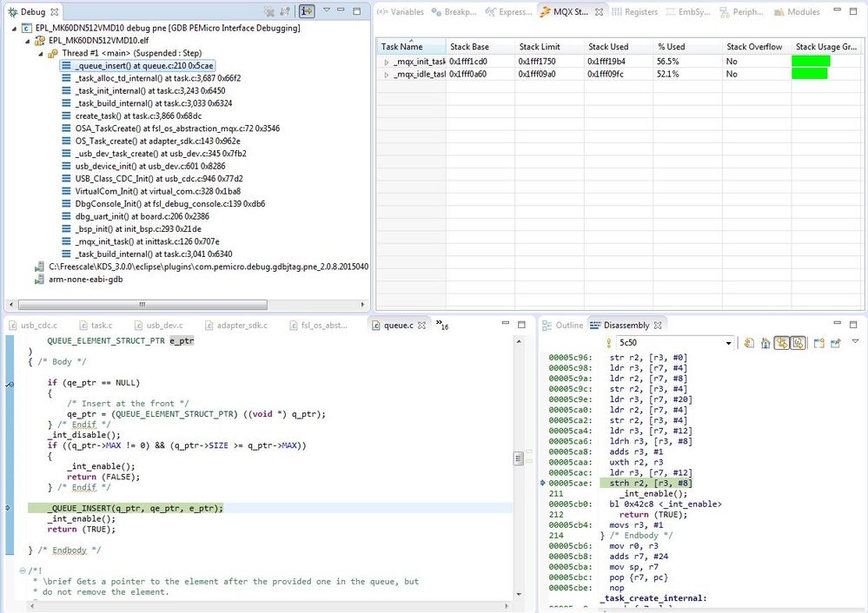The height and width of the screenshot is (613, 868).
Task: Open the task.c editor tab
Action: [96, 326]
